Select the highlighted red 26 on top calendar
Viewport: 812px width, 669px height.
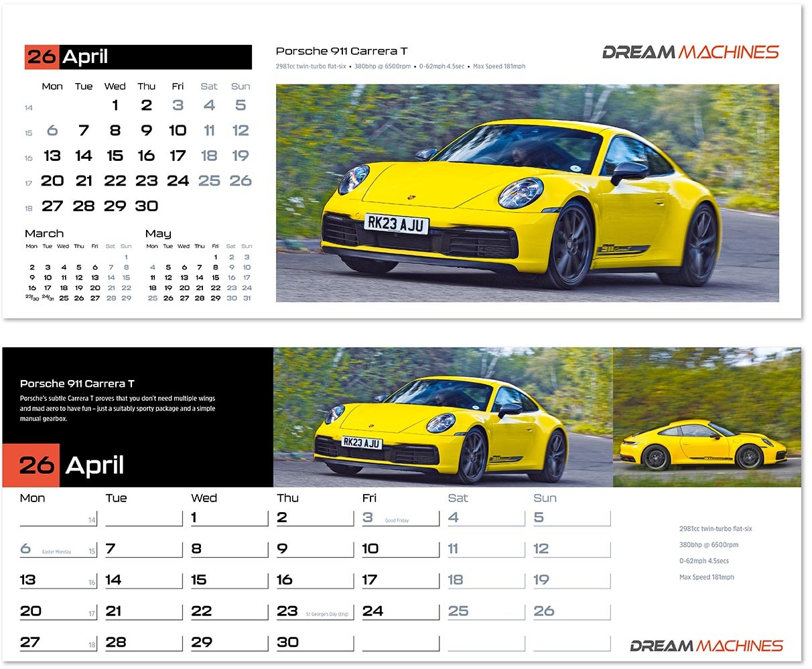pos(42,56)
